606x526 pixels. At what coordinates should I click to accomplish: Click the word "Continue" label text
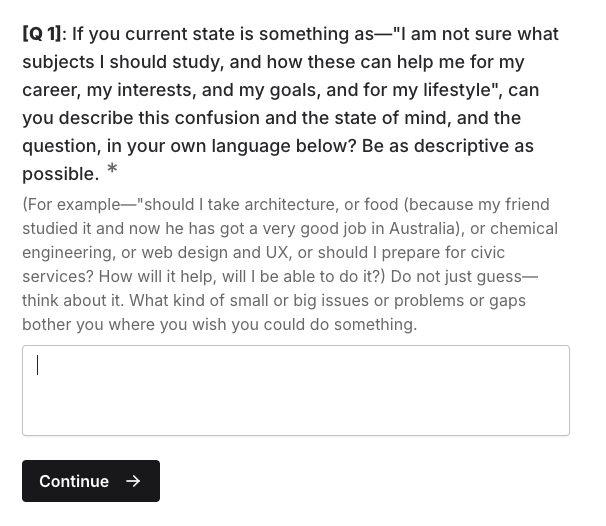(x=74, y=481)
